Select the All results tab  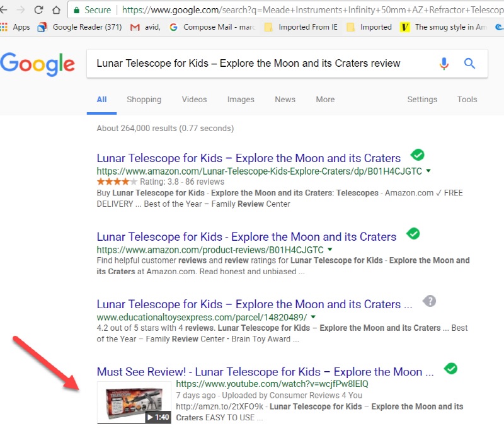(101, 100)
